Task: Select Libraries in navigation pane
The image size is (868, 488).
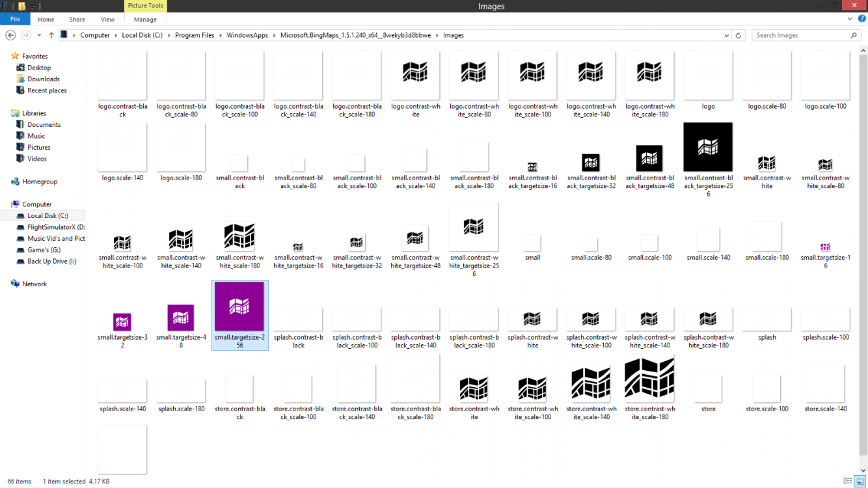Action: coord(34,113)
